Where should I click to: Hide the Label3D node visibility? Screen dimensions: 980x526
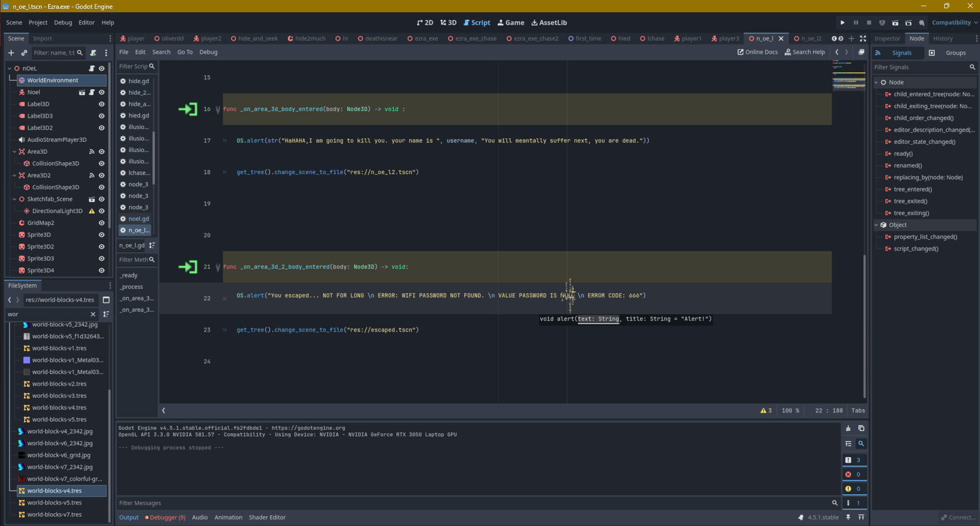pyautogui.click(x=101, y=104)
